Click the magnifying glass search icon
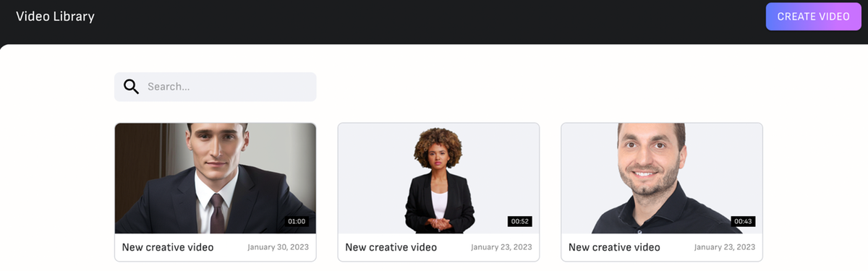 131,87
